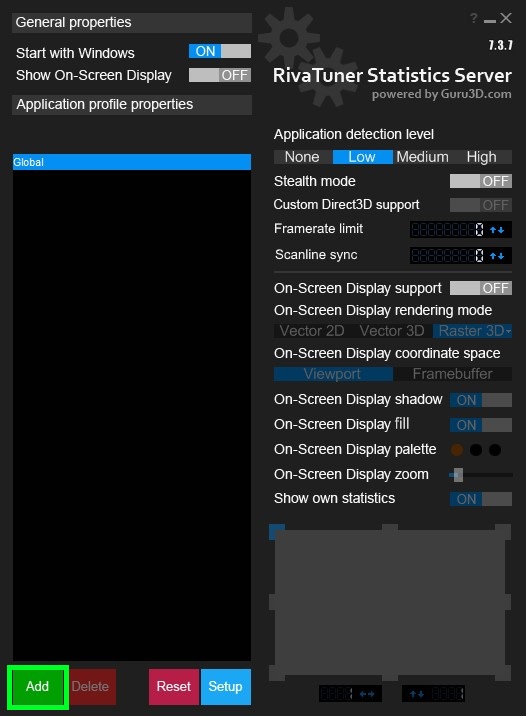The height and width of the screenshot is (716, 526).
Task: Select the Global profile entry
Action: pyautogui.click(x=132, y=162)
